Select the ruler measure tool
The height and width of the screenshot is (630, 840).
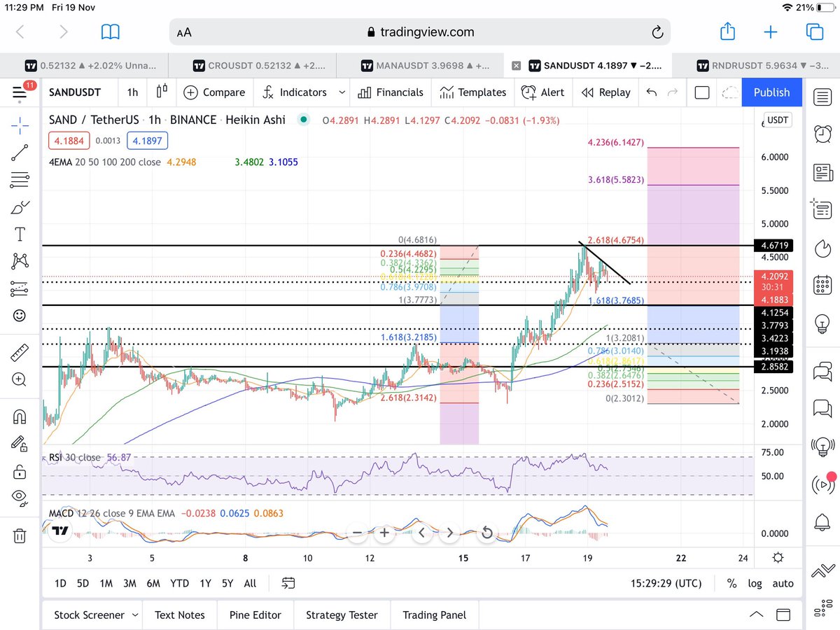(x=20, y=352)
